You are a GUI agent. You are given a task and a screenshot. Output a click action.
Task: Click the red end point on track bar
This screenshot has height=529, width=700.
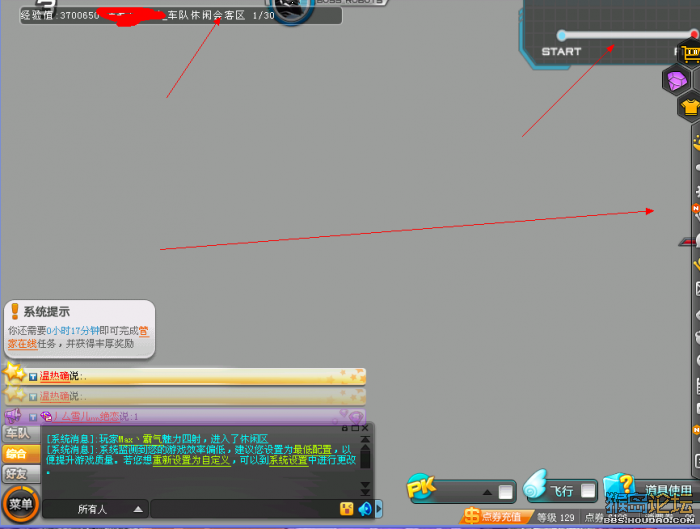coord(694,34)
